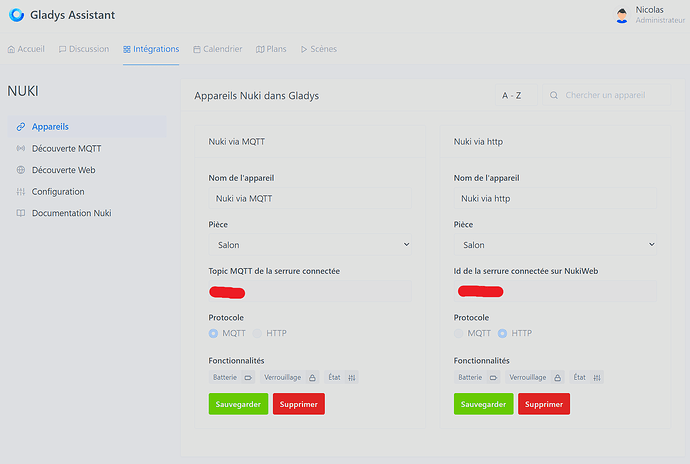This screenshot has height=464, width=690.
Task: Click the Découverte MQTT radio-wave icon
Action: (21, 149)
